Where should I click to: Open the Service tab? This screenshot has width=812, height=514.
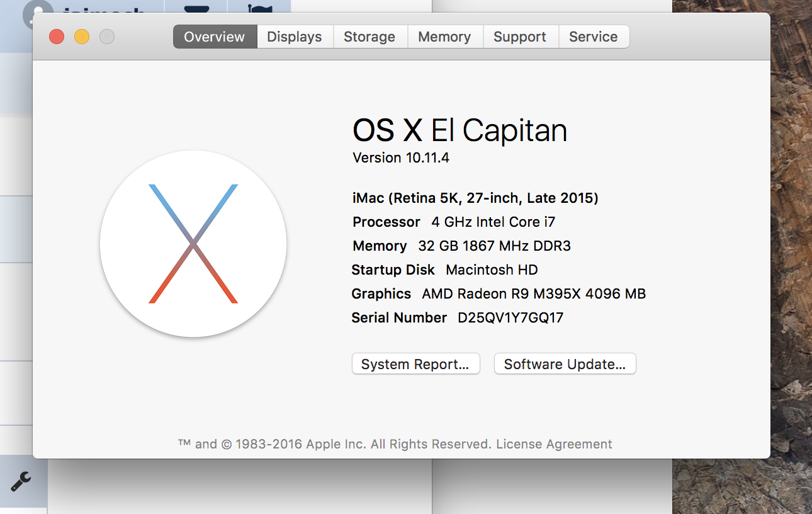[x=594, y=37]
